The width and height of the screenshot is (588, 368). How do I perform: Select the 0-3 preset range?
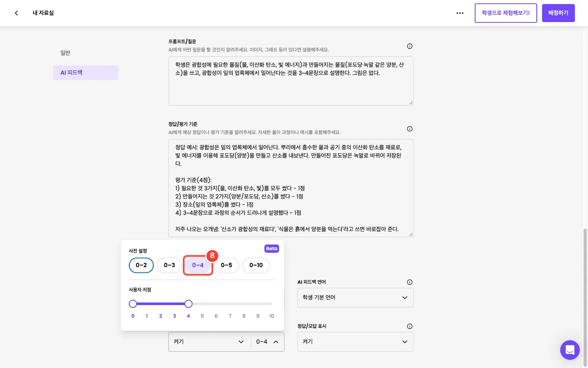169,265
